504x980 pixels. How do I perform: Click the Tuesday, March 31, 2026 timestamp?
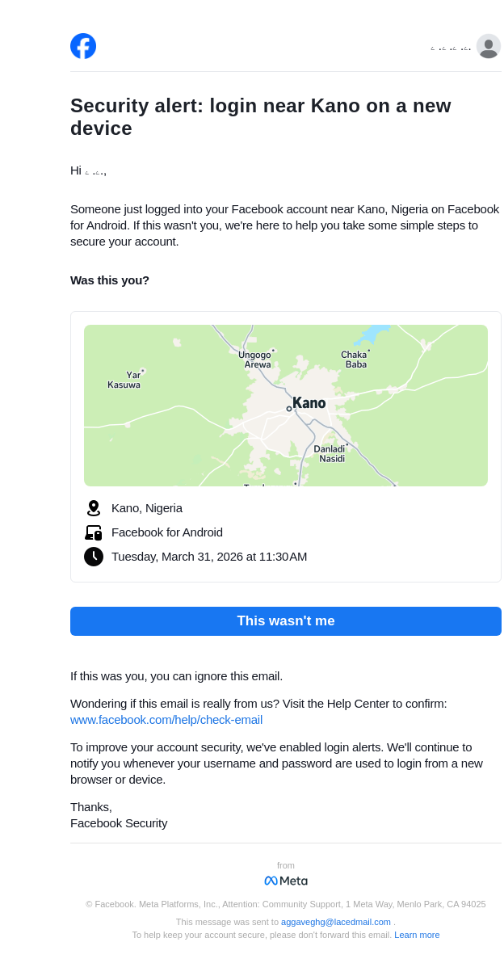209,557
